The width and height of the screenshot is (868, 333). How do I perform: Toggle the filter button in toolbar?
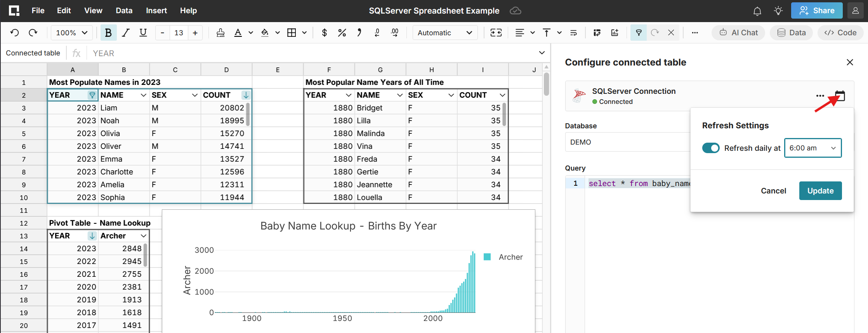tap(639, 33)
